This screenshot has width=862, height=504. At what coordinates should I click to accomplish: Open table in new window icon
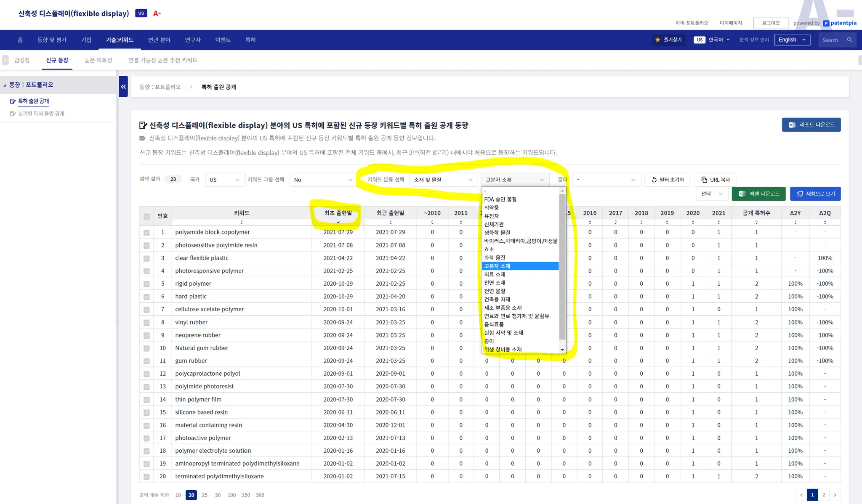(800, 194)
